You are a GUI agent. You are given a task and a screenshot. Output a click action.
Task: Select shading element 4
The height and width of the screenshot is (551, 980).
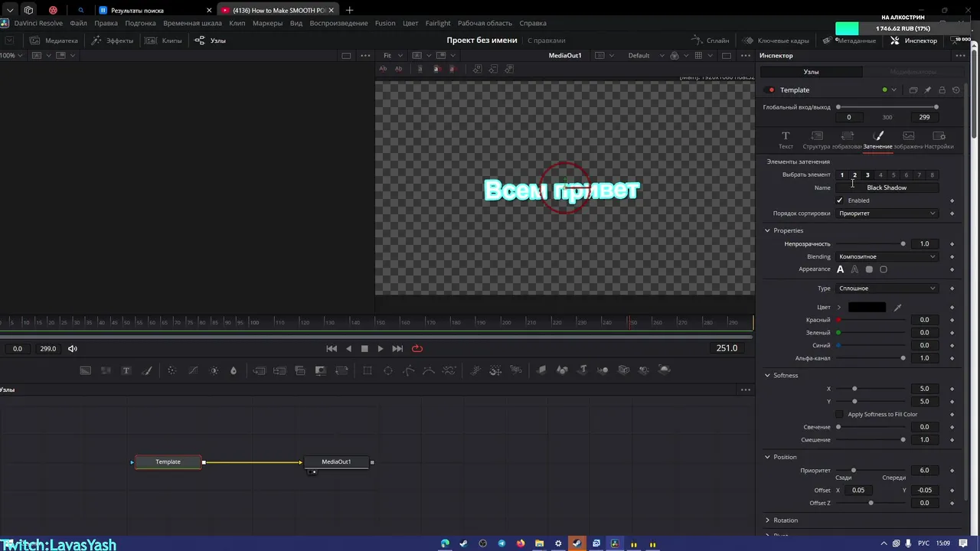point(880,175)
